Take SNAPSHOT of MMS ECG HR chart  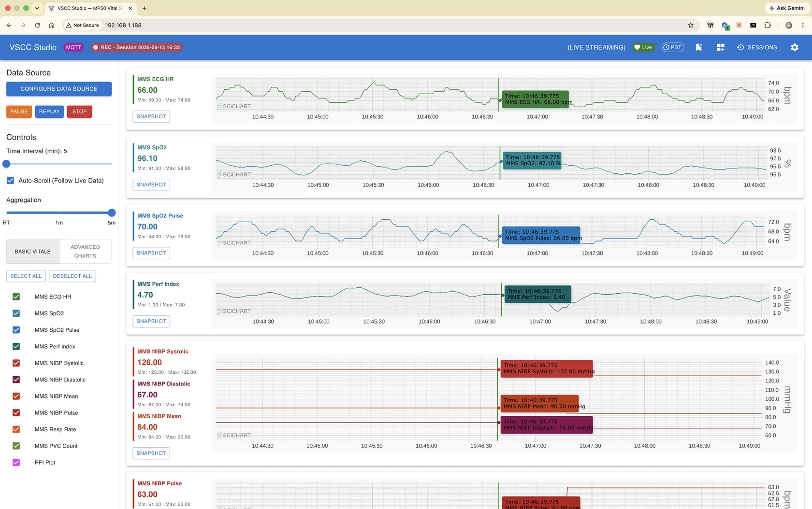151,116
